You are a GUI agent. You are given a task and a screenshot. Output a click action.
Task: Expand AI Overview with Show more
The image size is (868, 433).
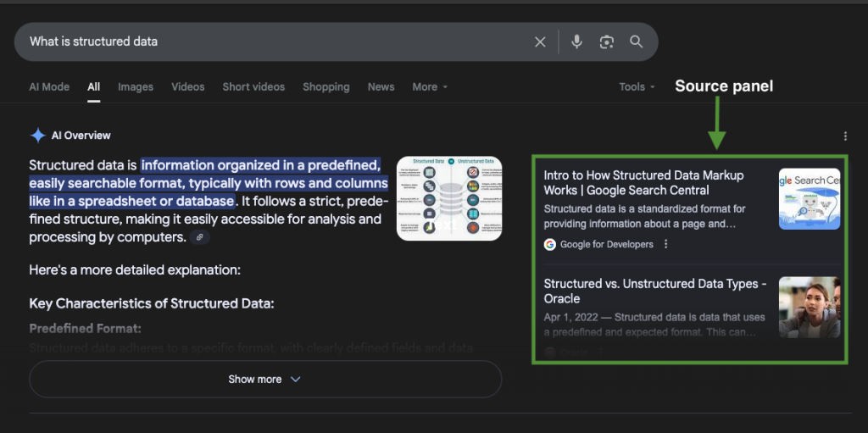[x=264, y=379]
